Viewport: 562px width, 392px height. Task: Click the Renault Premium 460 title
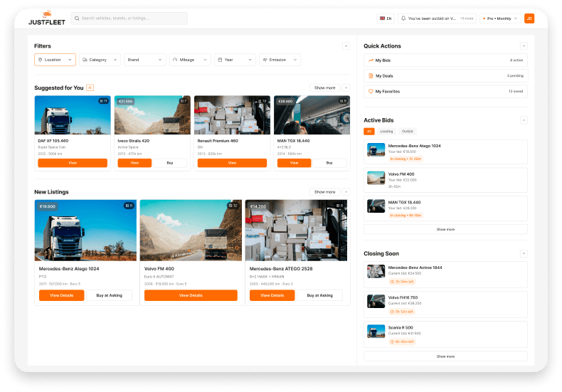point(218,141)
